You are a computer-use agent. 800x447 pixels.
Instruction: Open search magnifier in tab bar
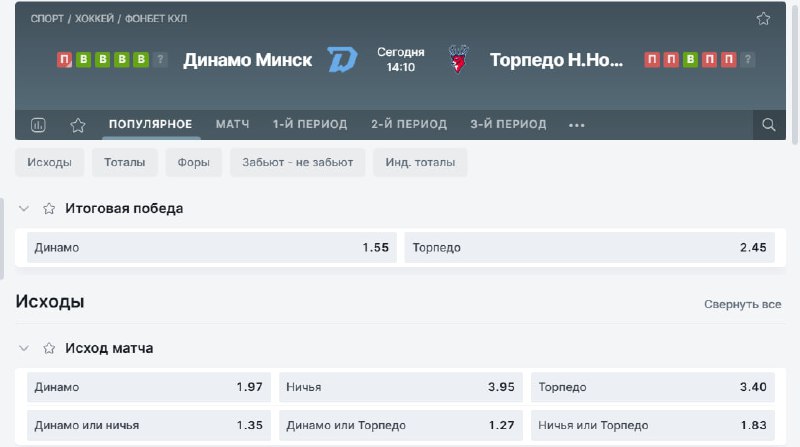pyautogui.click(x=768, y=125)
